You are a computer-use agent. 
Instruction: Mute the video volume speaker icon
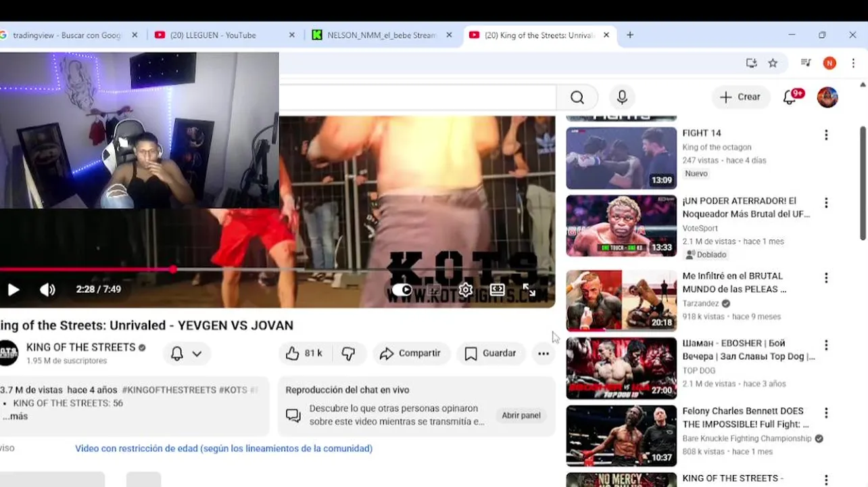pos(47,289)
